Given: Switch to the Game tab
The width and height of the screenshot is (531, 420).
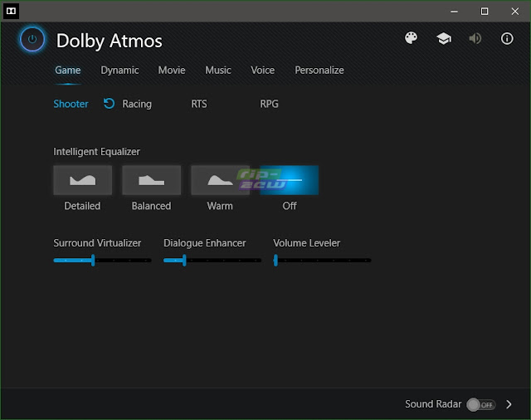Looking at the screenshot, I should pyautogui.click(x=68, y=70).
